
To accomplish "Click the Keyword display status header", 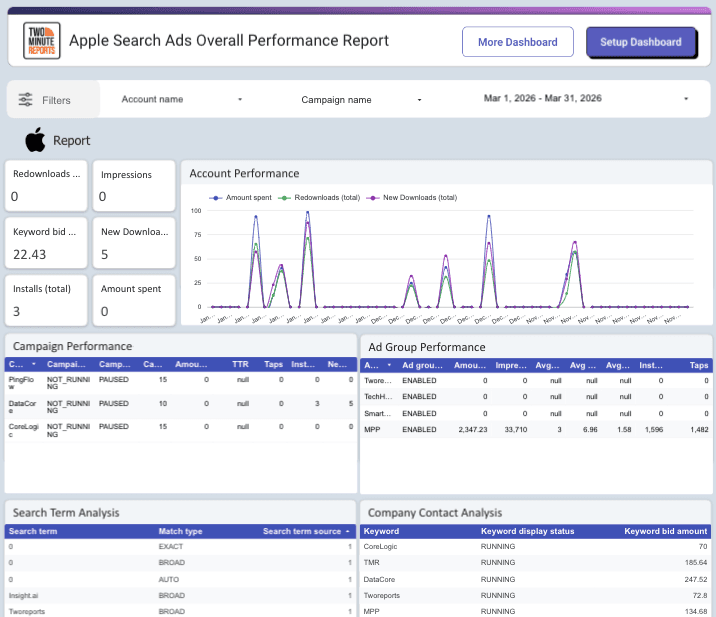I will (x=527, y=531).
